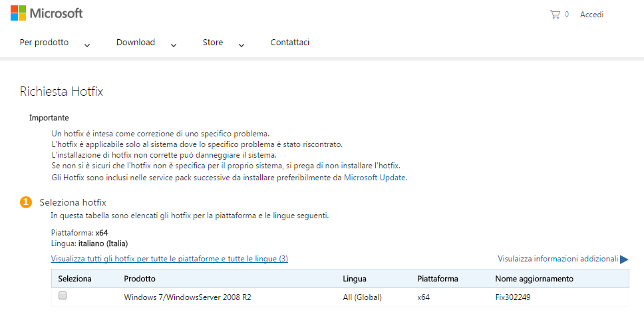
Task: Click Visualizza informazioni addizionali link
Action: pyautogui.click(x=558, y=259)
